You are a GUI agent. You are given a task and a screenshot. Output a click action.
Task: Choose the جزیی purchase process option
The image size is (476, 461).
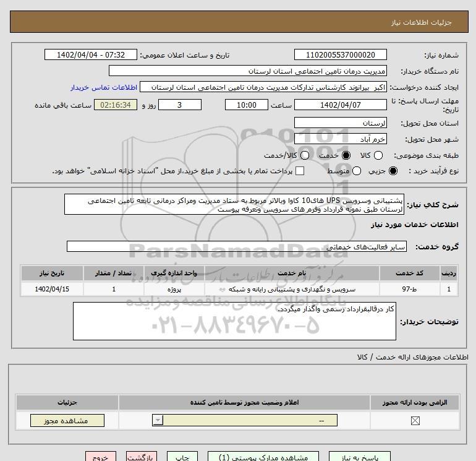click(x=393, y=171)
